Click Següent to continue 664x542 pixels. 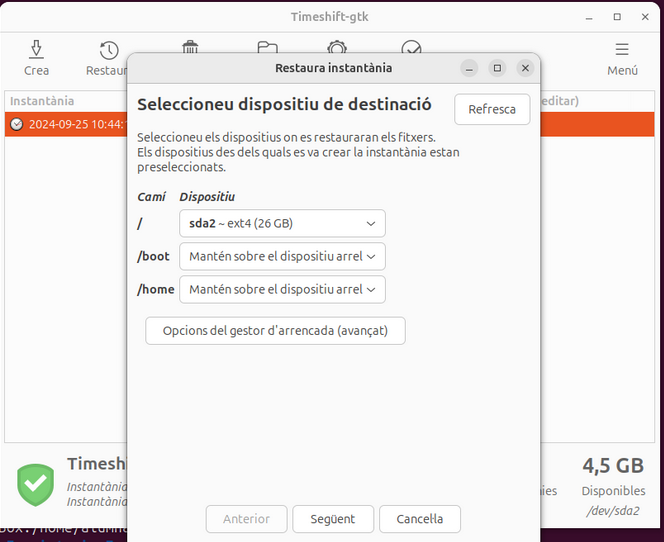pyautogui.click(x=333, y=519)
